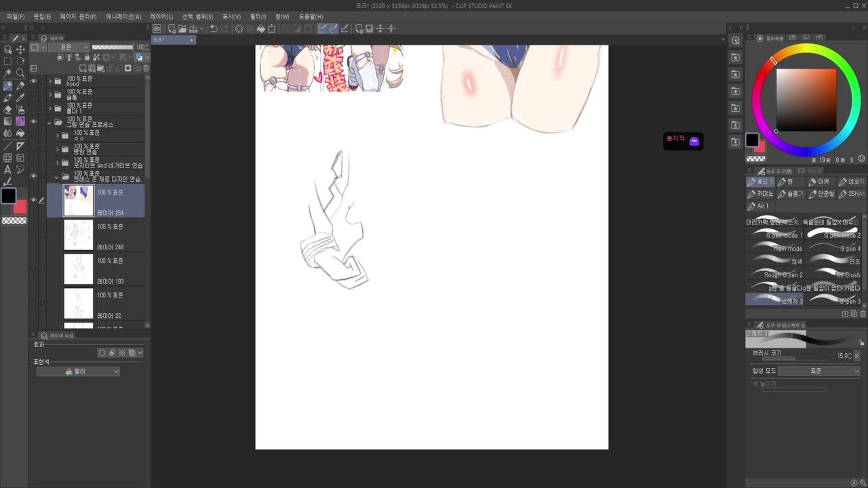Collapse the 그림 연습 프로세스 folder
868x488 pixels.
pyautogui.click(x=49, y=122)
